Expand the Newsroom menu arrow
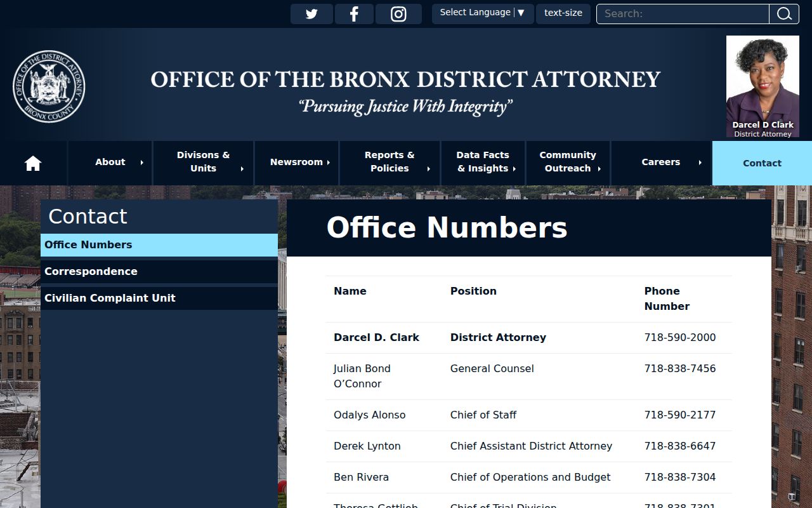 pos(329,163)
